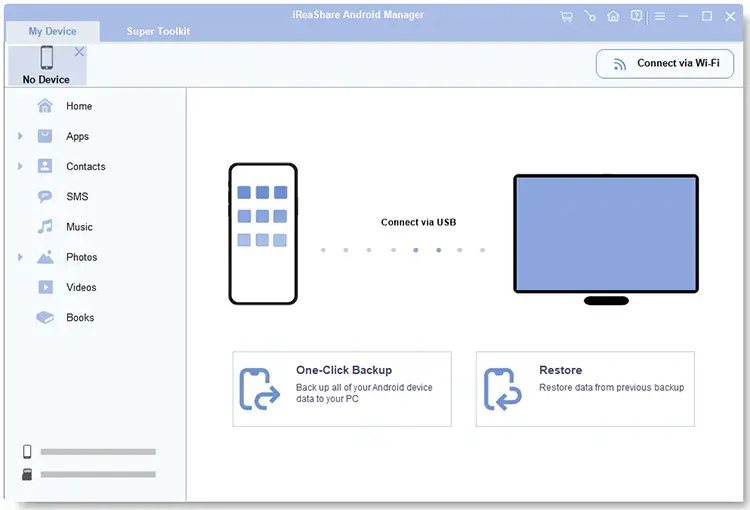The image size is (750, 510).
Task: Click the Connect via USB label
Action: pos(419,222)
